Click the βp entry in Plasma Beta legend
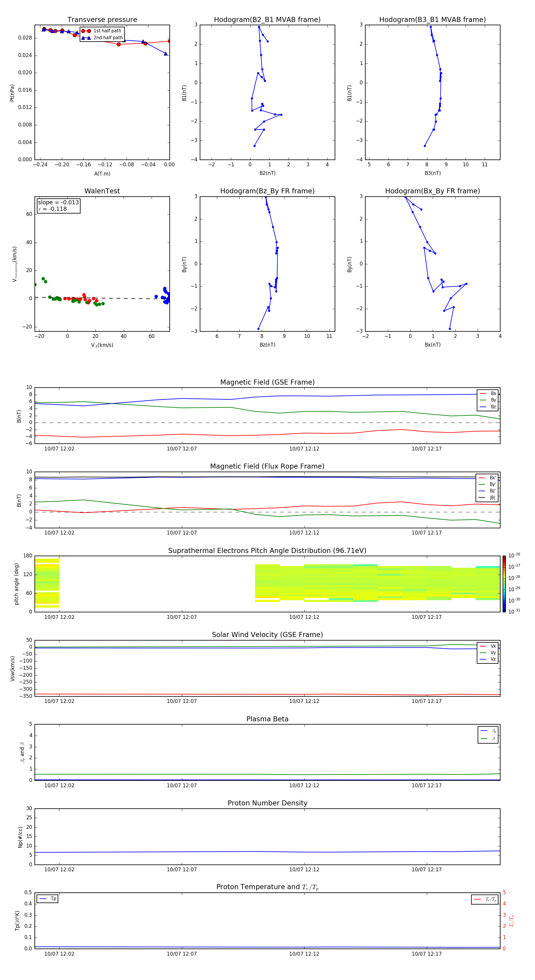Image resolution: width=535 pixels, height=980 pixels. 488,731
